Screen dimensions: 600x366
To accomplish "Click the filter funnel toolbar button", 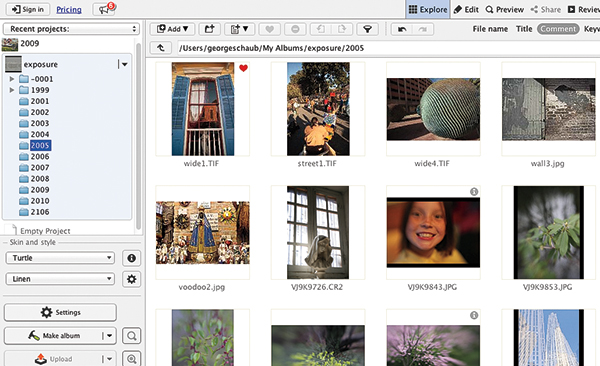I will pos(367,29).
